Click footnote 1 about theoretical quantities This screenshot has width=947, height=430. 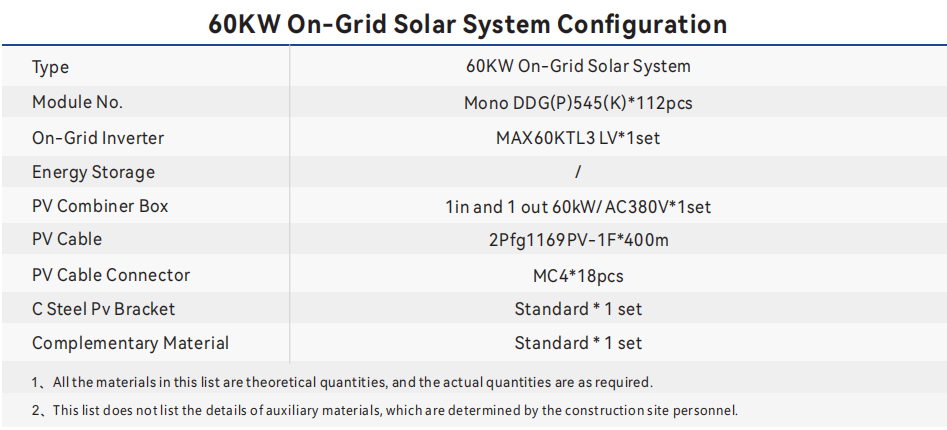point(341,382)
